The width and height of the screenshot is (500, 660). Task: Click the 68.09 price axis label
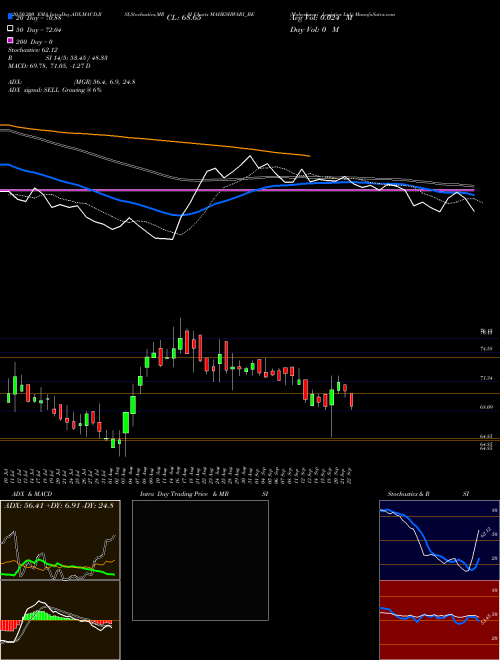[x=486, y=407]
